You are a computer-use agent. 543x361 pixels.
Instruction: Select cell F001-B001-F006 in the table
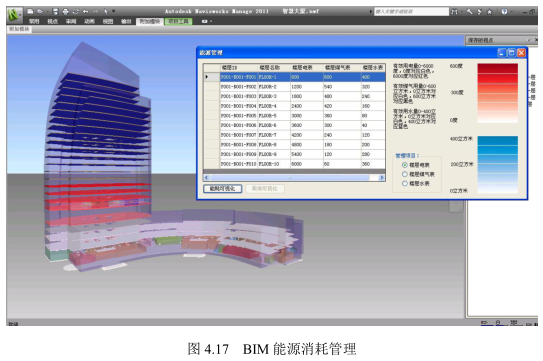pyautogui.click(x=239, y=125)
